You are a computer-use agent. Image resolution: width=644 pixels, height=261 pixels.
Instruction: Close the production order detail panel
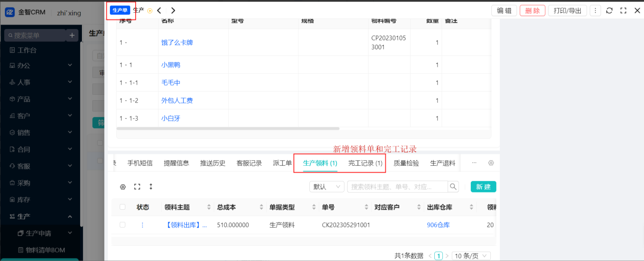[637, 11]
